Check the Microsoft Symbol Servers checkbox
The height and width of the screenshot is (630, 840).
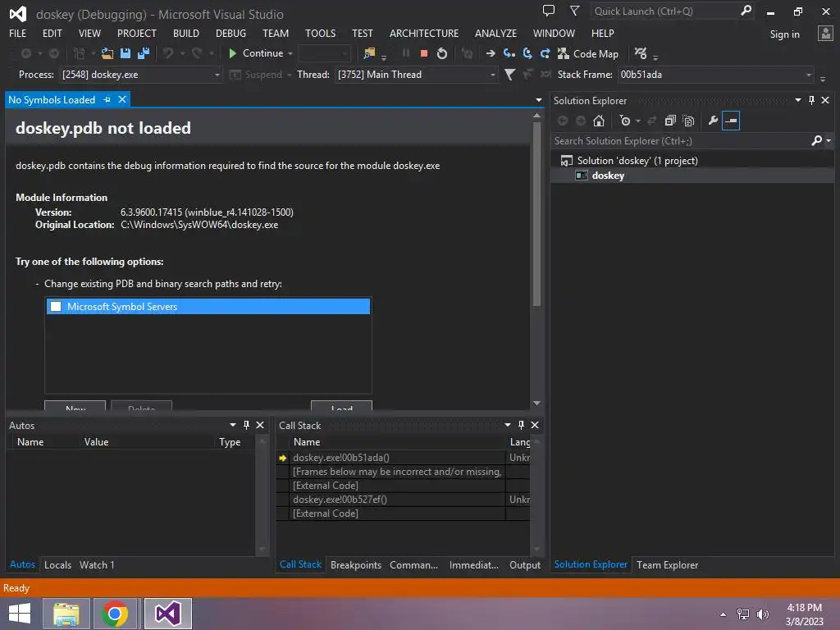click(56, 307)
